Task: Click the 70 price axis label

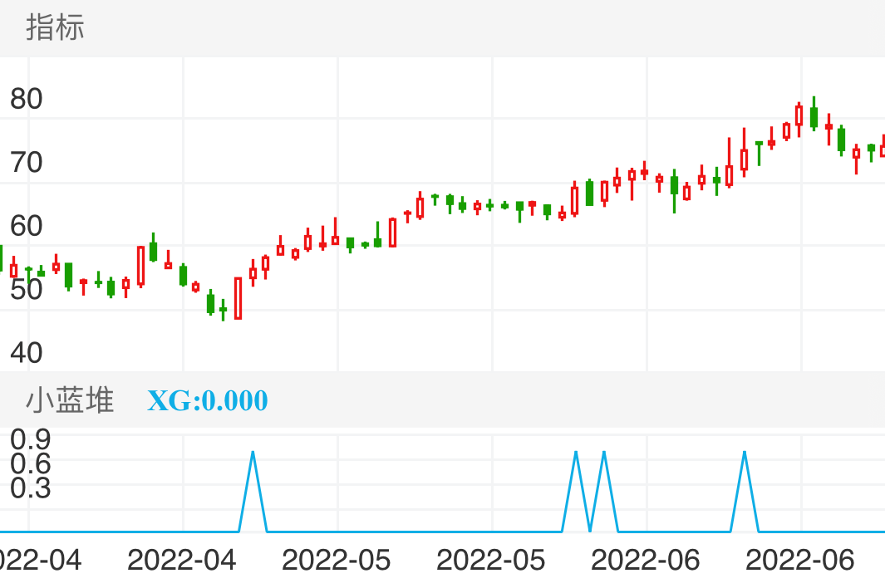Action: (x=27, y=163)
